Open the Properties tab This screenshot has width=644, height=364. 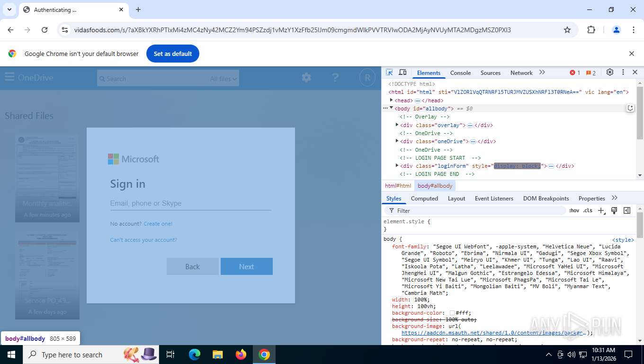(592, 199)
